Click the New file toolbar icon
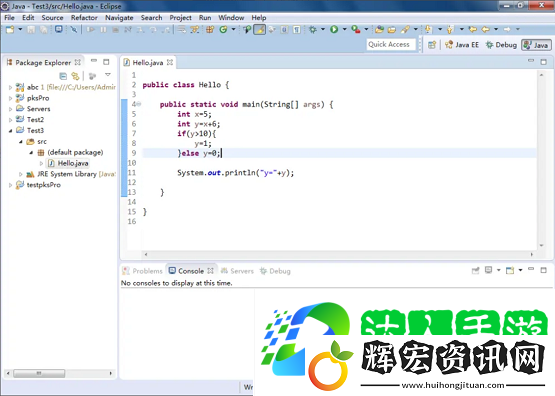 (x=10, y=29)
